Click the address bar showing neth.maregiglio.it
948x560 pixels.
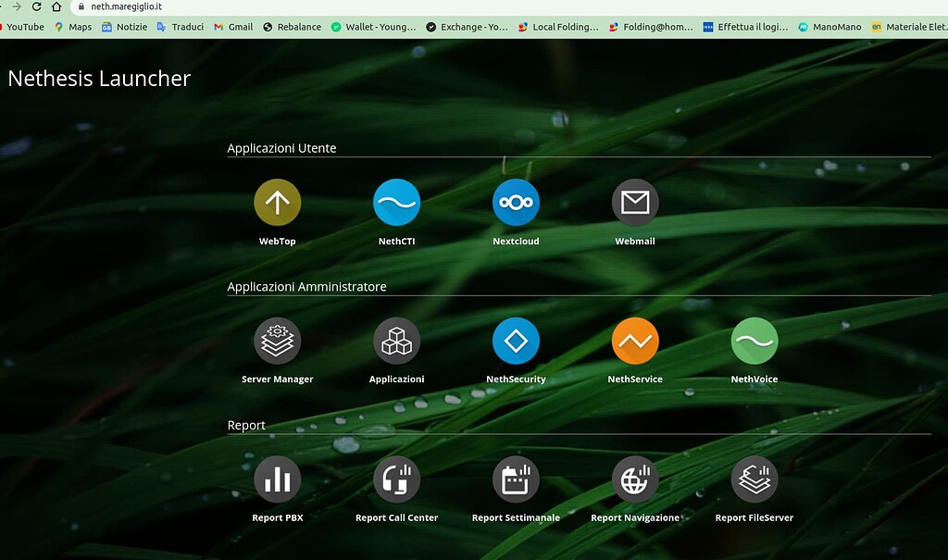coord(508,6)
